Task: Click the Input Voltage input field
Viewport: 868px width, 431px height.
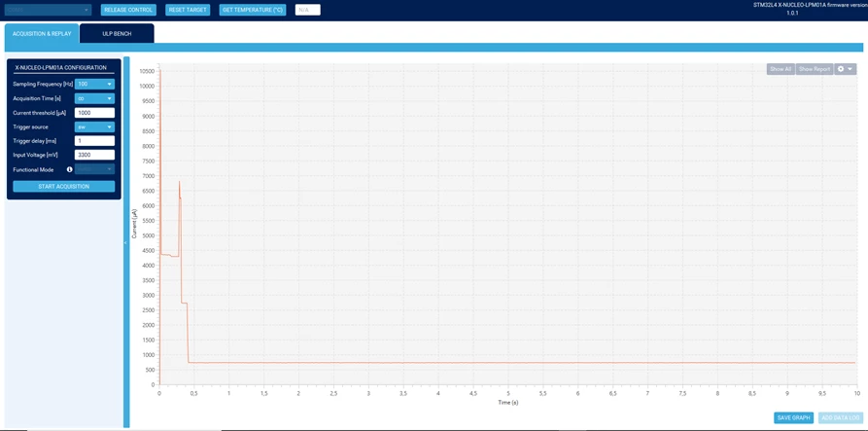Action: 94,155
